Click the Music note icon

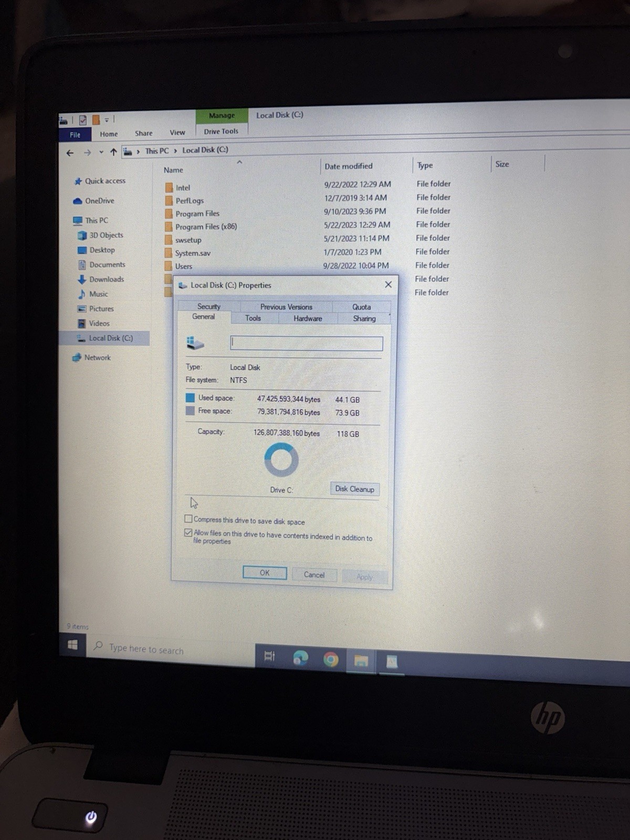(82, 294)
